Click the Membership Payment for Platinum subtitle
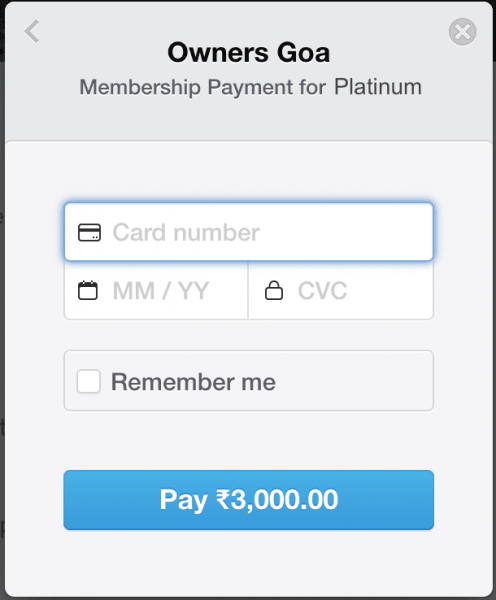This screenshot has width=496, height=600. pyautogui.click(x=250, y=87)
